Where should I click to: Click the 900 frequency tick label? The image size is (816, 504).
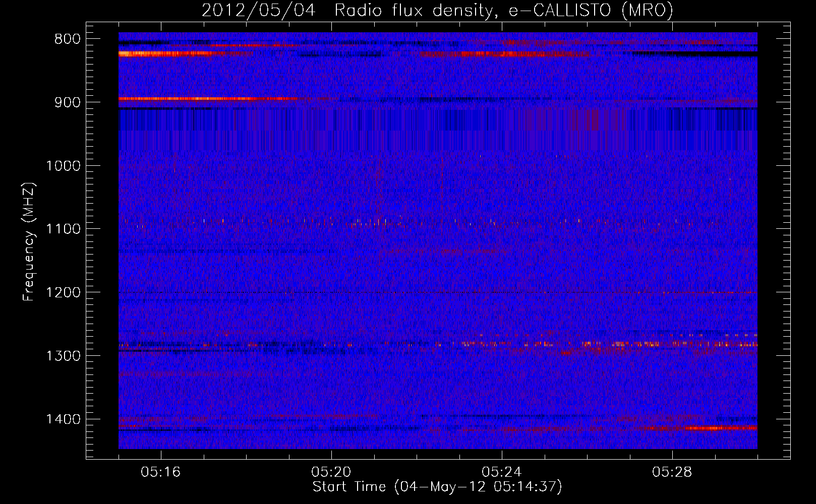[x=68, y=102]
